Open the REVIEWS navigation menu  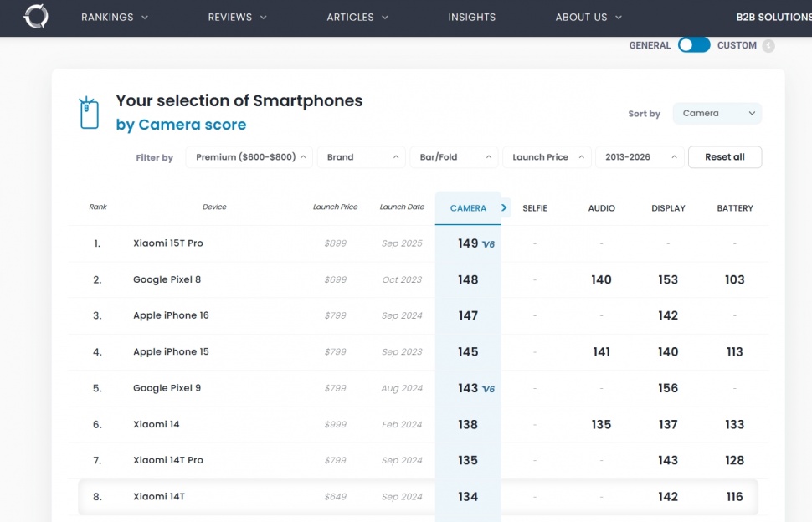tap(237, 18)
